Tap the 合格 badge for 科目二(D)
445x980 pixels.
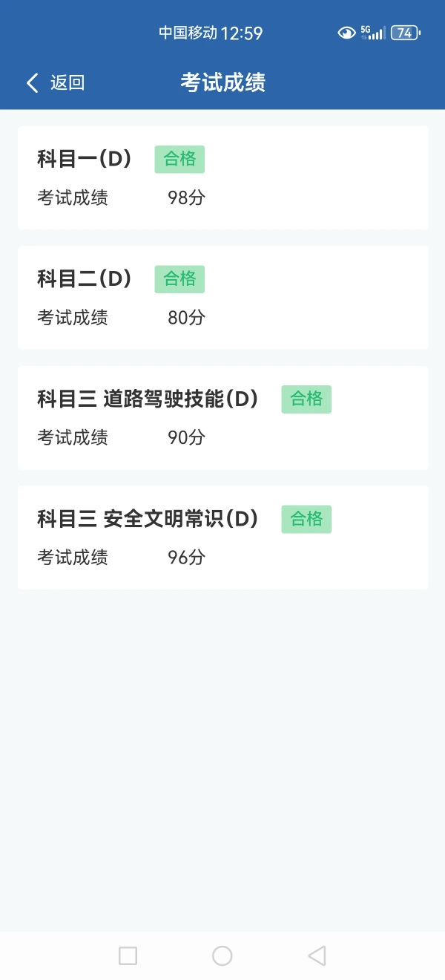(179, 279)
